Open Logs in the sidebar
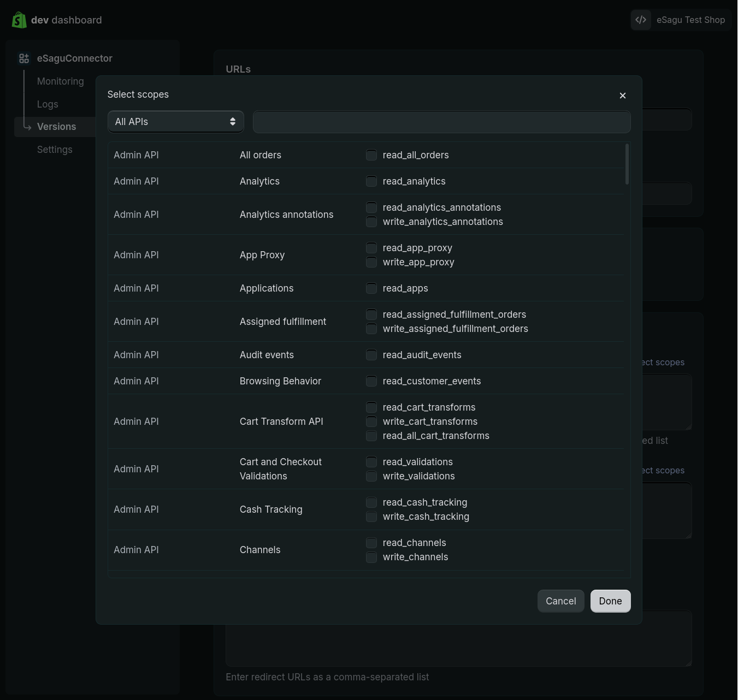This screenshot has height=700, width=738. pos(48,104)
